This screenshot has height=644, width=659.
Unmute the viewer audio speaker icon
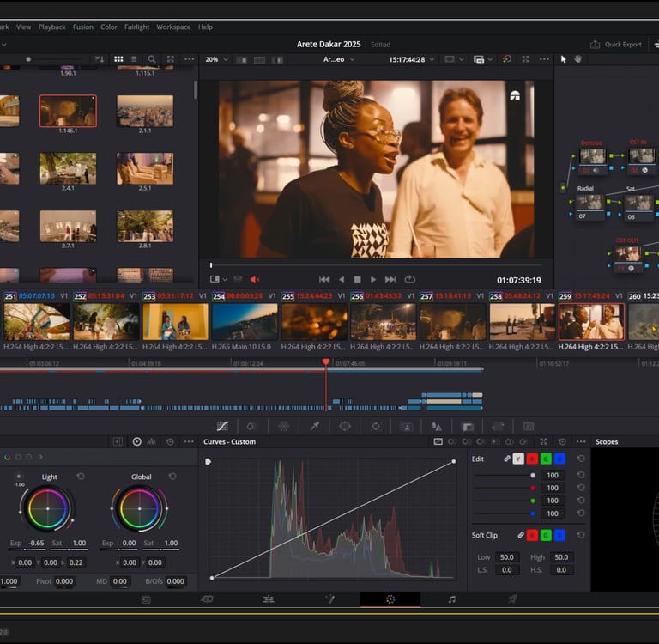coord(254,279)
